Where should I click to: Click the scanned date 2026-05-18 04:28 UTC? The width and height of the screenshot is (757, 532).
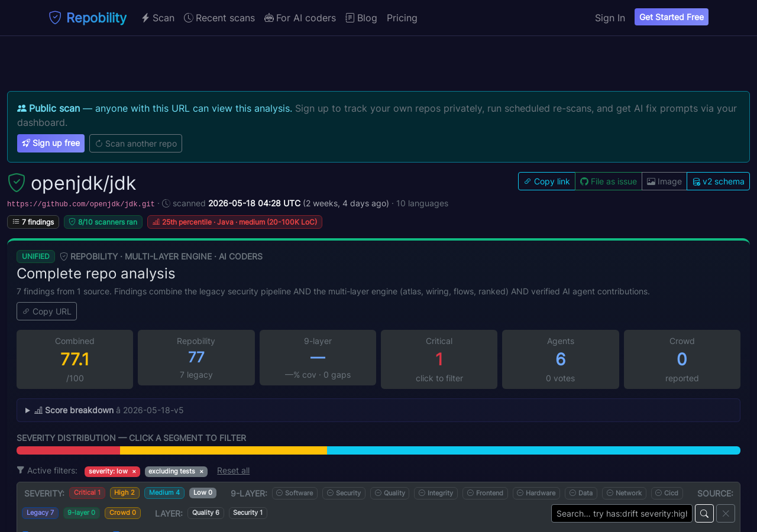pos(254,203)
